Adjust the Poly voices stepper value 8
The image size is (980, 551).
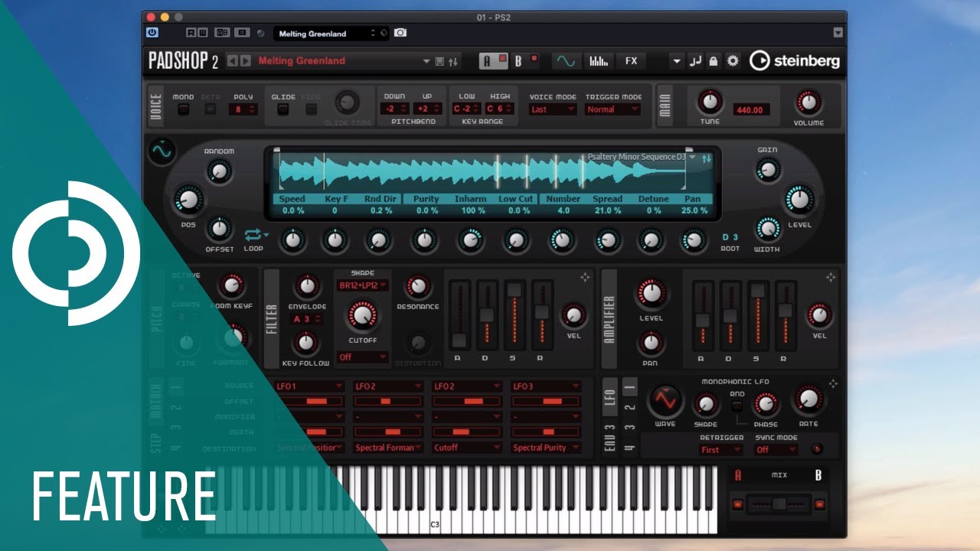(243, 109)
